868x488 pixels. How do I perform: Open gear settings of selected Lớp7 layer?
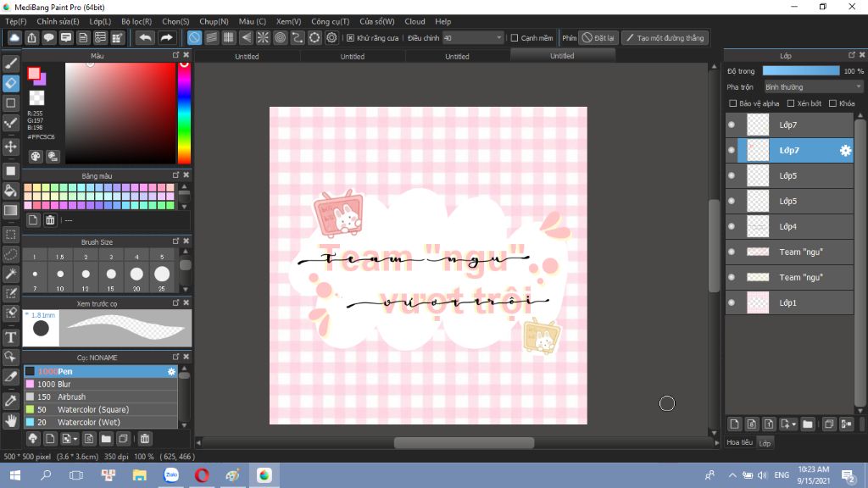[845, 151]
